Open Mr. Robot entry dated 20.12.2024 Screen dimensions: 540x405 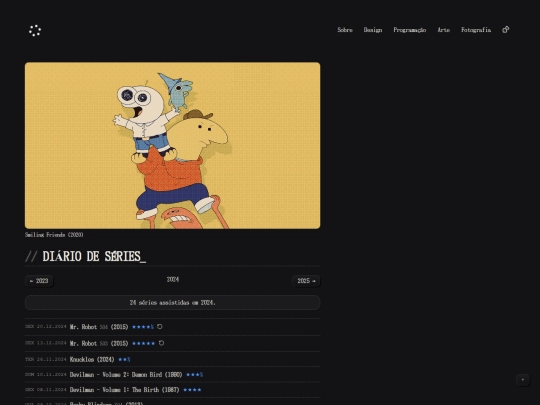[99, 327]
